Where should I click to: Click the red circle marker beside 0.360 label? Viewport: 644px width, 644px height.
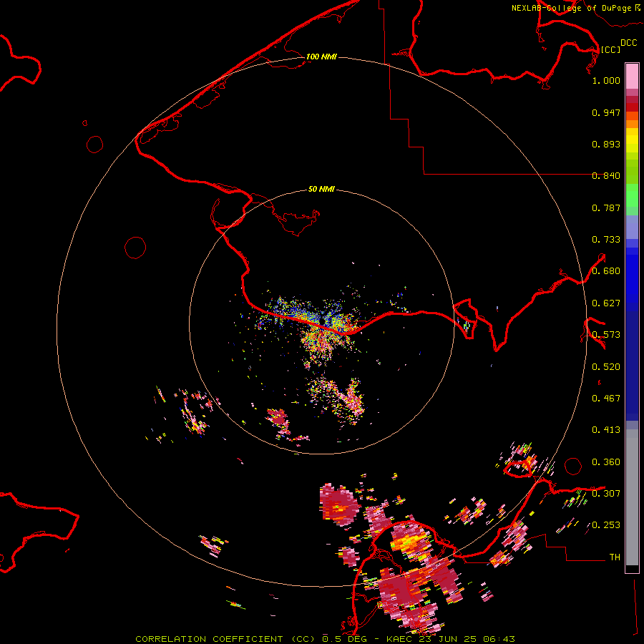tap(573, 466)
